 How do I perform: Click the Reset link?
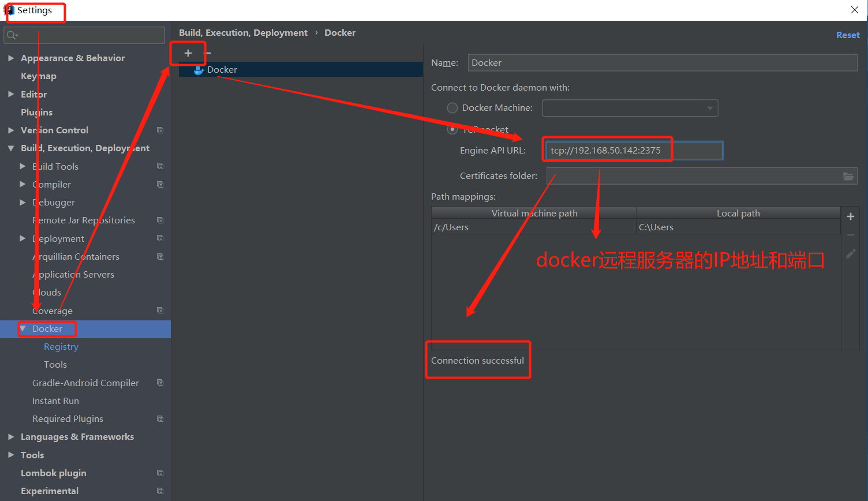(848, 35)
